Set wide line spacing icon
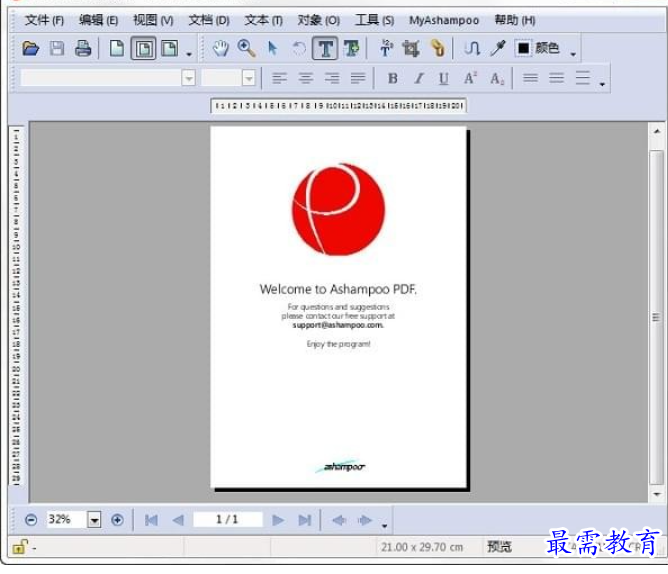The image size is (668, 574). [582, 78]
